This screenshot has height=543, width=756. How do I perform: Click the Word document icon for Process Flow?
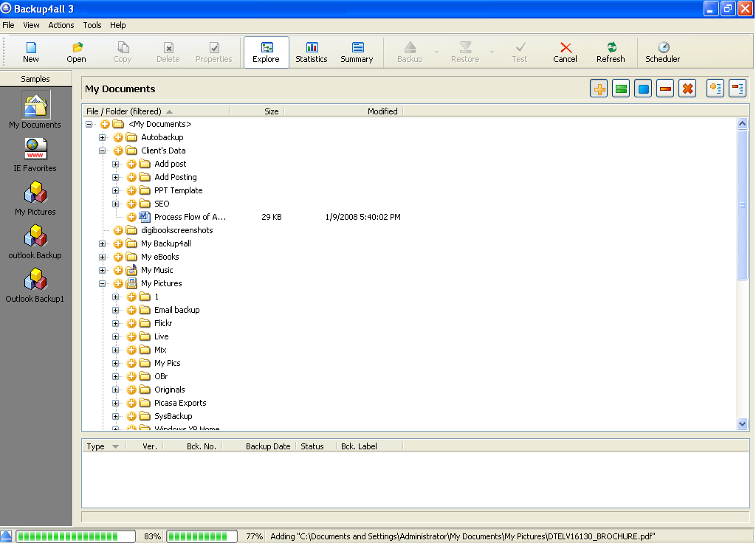pyautogui.click(x=144, y=217)
